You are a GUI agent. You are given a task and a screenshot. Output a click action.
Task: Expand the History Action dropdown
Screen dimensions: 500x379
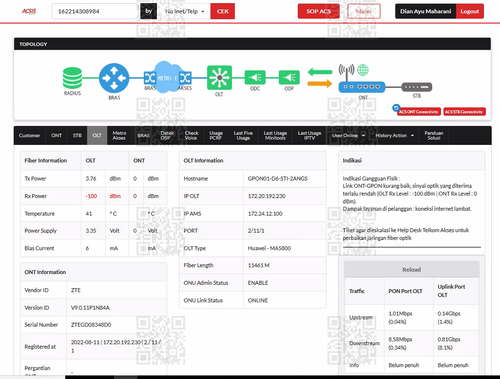(x=394, y=135)
